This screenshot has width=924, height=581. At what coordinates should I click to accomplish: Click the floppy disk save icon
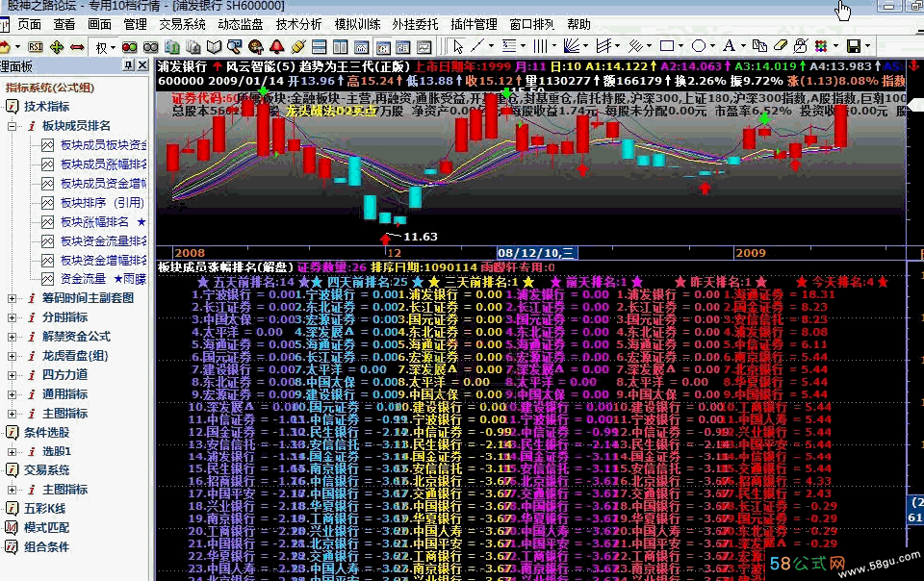tap(854, 45)
